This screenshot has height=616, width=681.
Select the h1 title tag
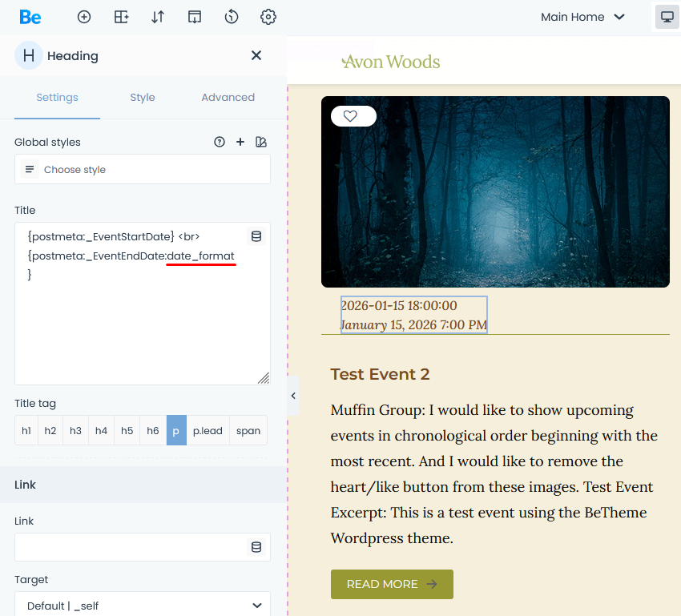point(26,430)
